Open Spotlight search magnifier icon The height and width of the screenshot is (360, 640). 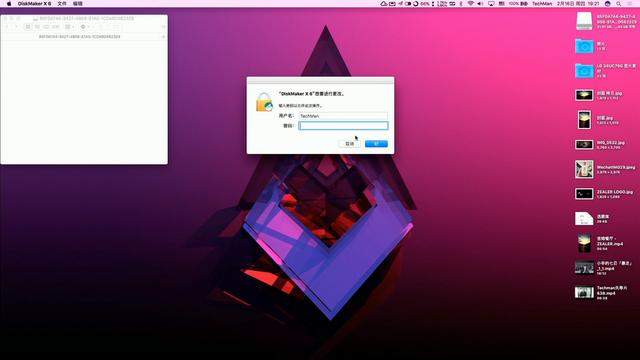618,3
